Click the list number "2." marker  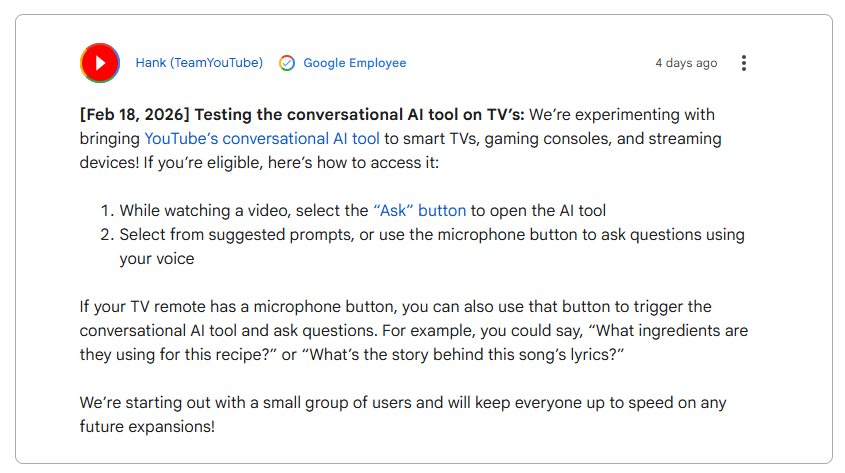pyautogui.click(x=106, y=235)
